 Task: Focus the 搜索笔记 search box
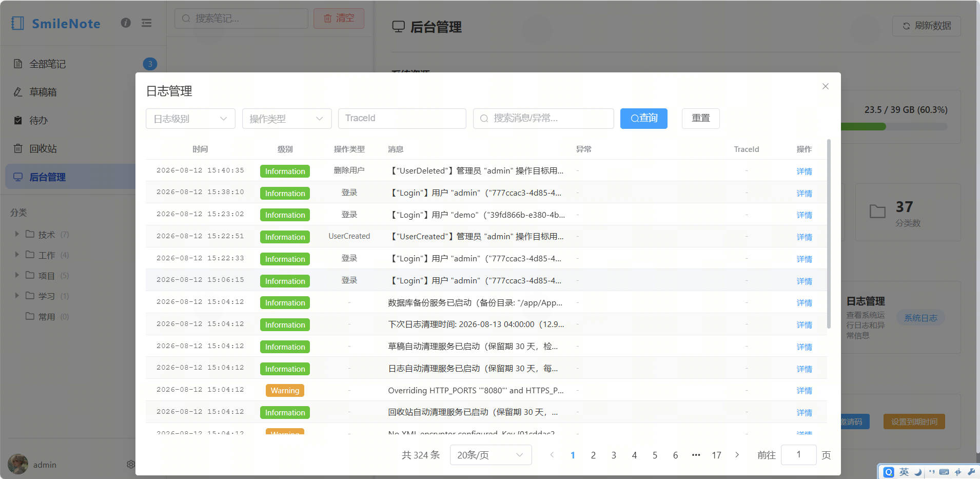tap(241, 18)
